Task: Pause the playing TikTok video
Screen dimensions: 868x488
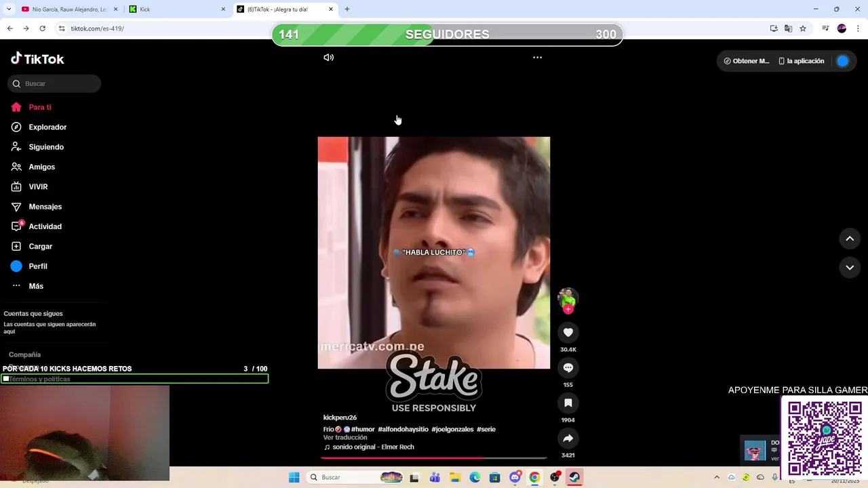Action: coord(434,253)
